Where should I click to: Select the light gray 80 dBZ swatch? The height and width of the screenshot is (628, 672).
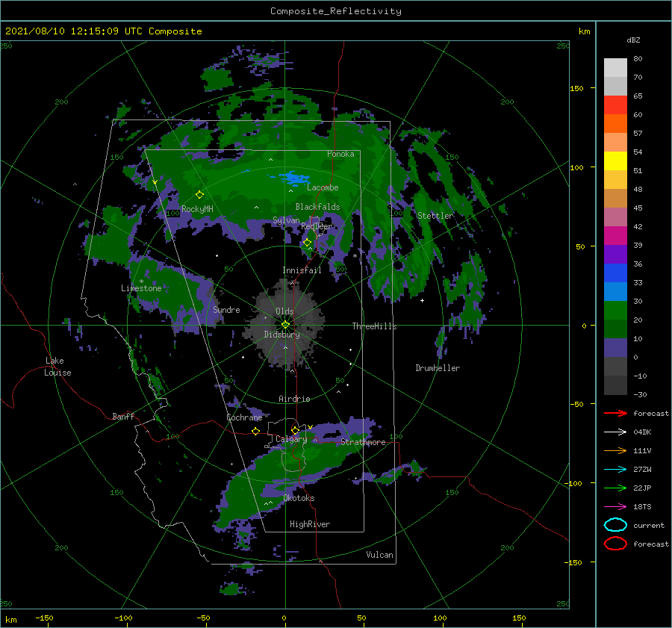coord(615,67)
